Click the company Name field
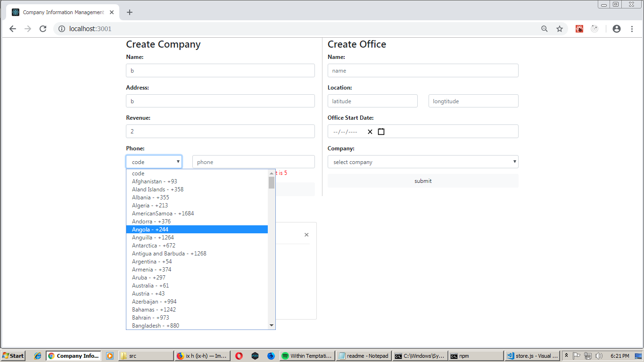This screenshot has height=362, width=644. pos(220,71)
